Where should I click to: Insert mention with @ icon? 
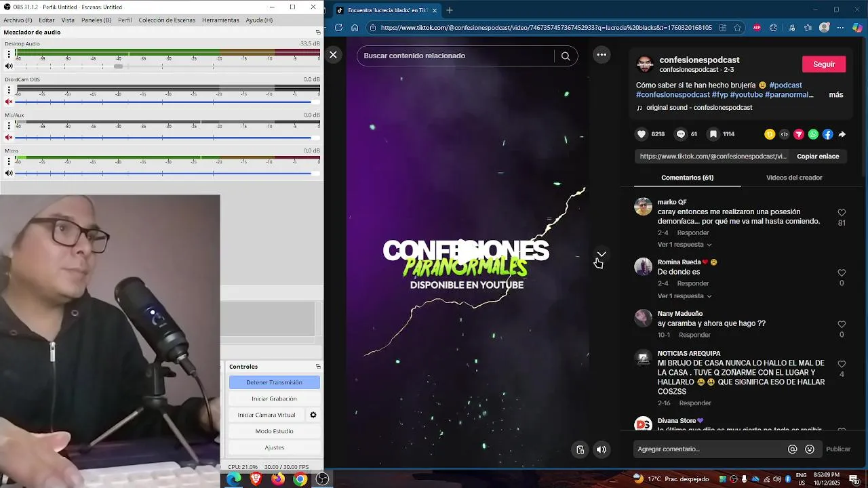[792, 449]
